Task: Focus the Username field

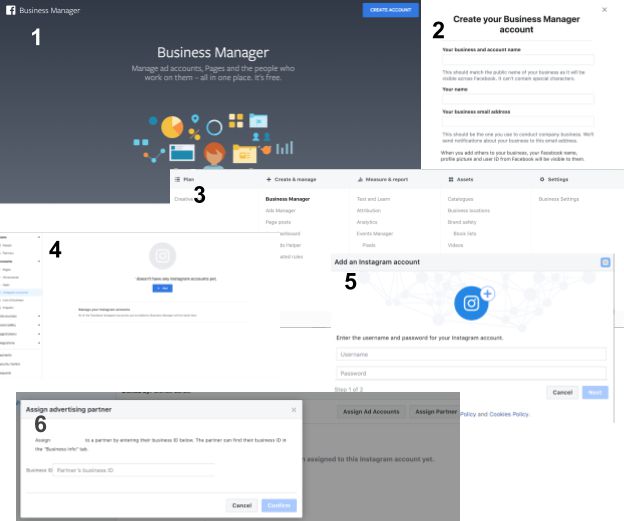Action: pos(471,354)
